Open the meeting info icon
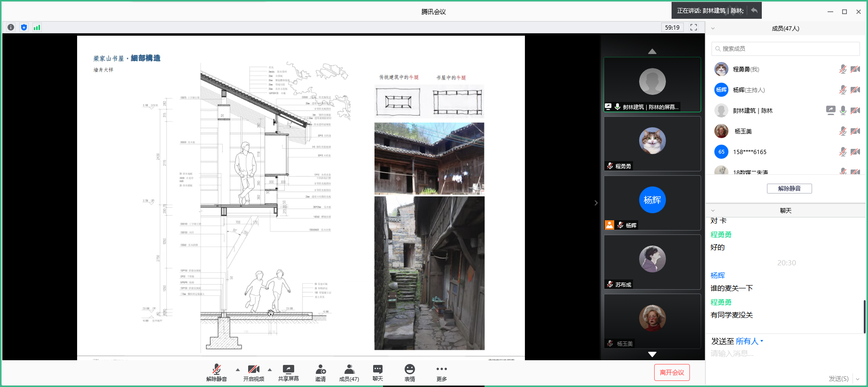 pyautogui.click(x=11, y=27)
